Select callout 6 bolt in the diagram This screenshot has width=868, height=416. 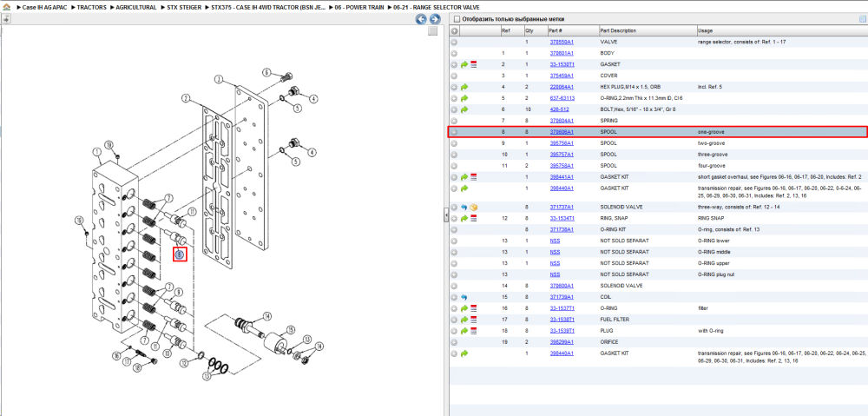click(266, 73)
